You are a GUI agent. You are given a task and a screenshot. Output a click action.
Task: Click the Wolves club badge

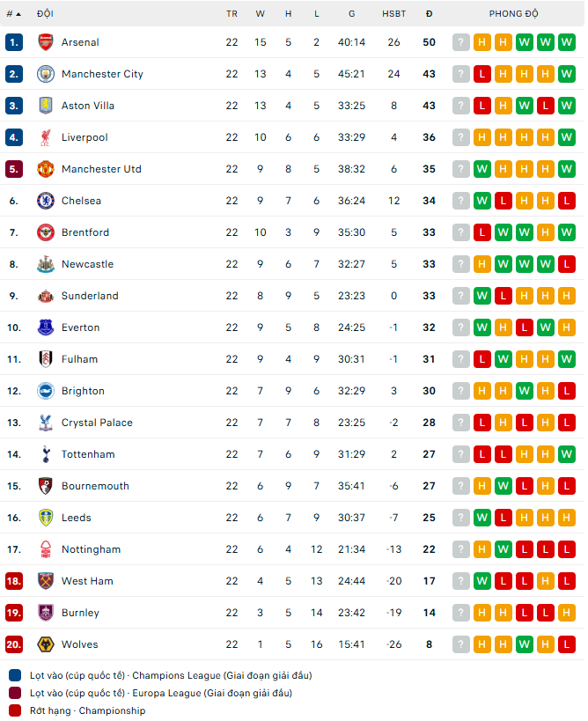(46, 644)
